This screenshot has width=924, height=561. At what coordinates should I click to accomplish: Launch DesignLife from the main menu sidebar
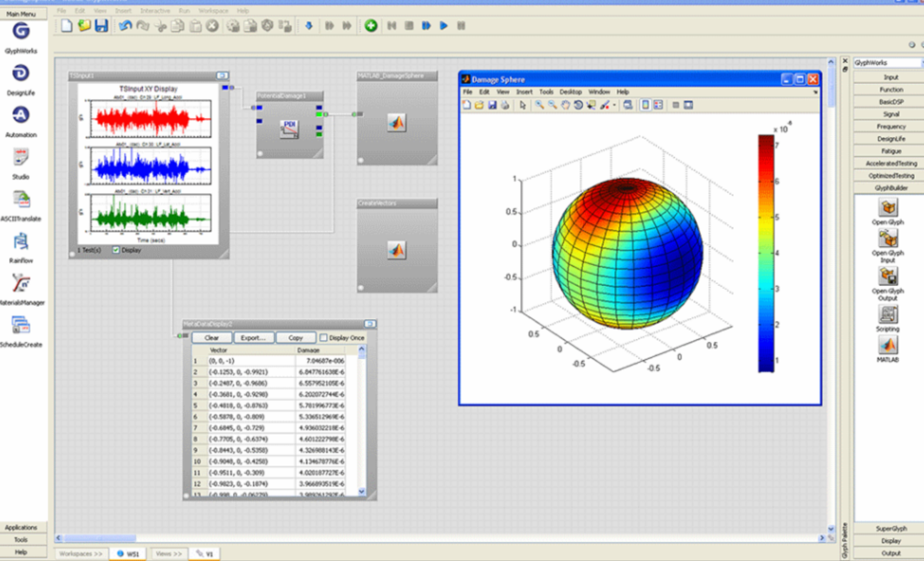click(x=21, y=74)
